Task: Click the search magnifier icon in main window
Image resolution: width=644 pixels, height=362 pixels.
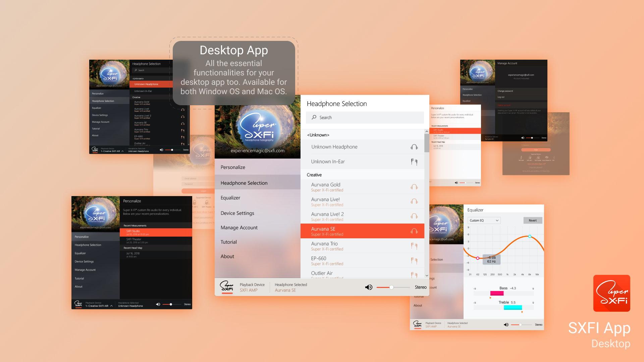Action: coord(314,117)
